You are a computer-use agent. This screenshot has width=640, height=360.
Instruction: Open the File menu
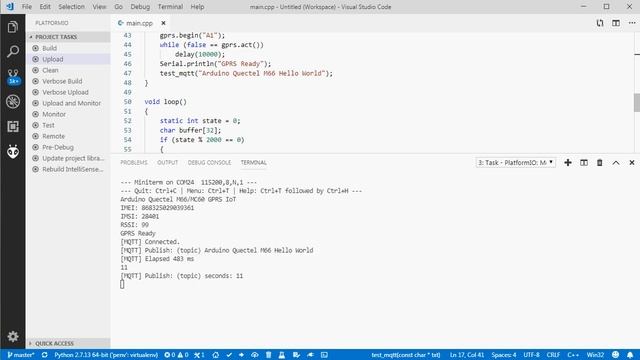(x=27, y=7)
